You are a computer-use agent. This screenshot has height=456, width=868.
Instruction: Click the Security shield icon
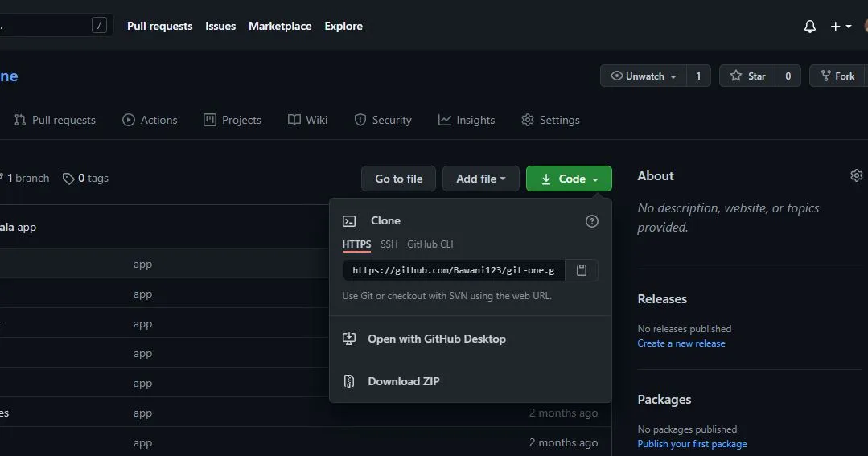click(360, 120)
